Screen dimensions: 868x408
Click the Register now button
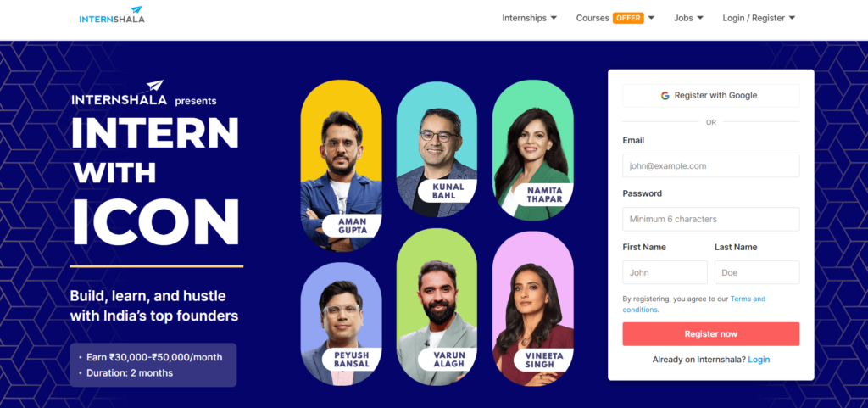(711, 334)
